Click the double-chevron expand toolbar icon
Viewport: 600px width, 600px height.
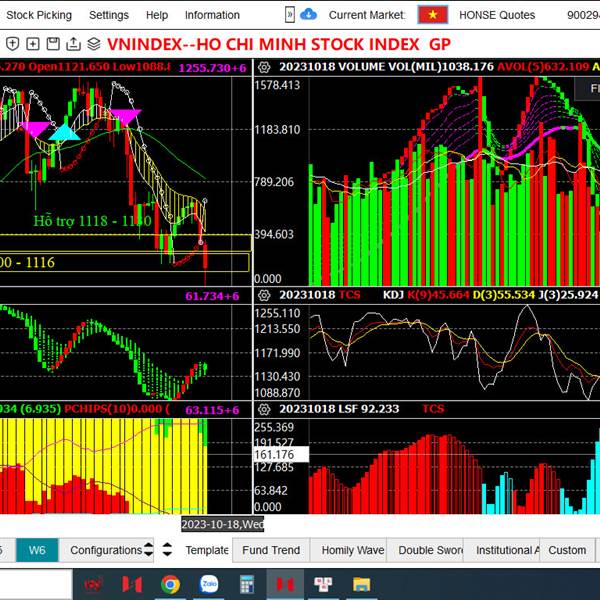click(290, 15)
